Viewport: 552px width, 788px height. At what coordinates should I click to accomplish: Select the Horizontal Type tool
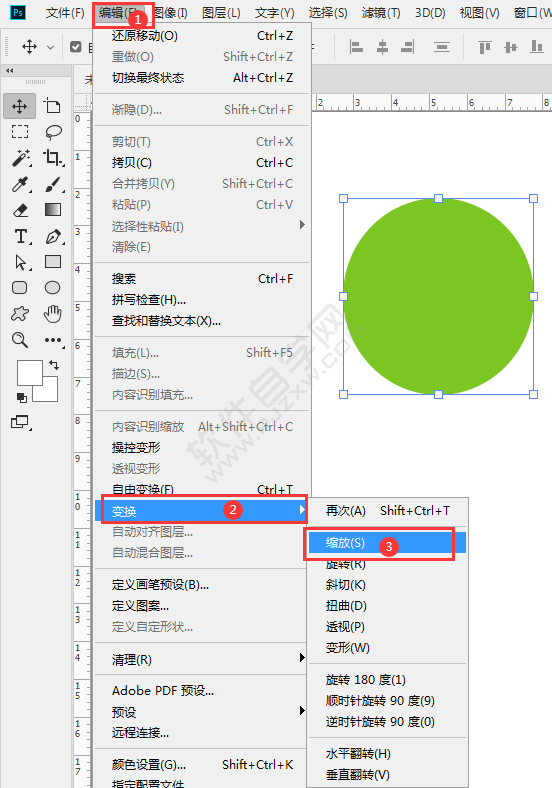coord(21,236)
